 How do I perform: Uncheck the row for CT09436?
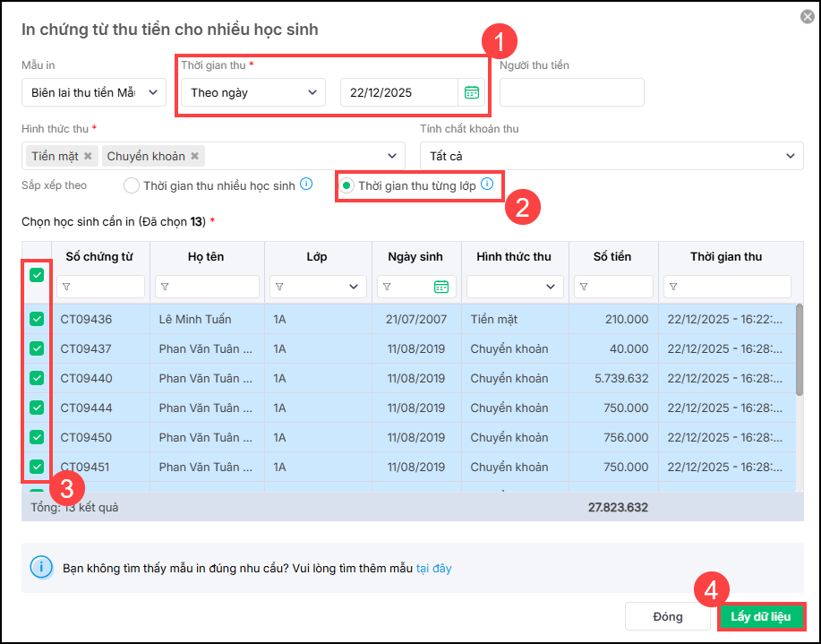pyautogui.click(x=37, y=319)
